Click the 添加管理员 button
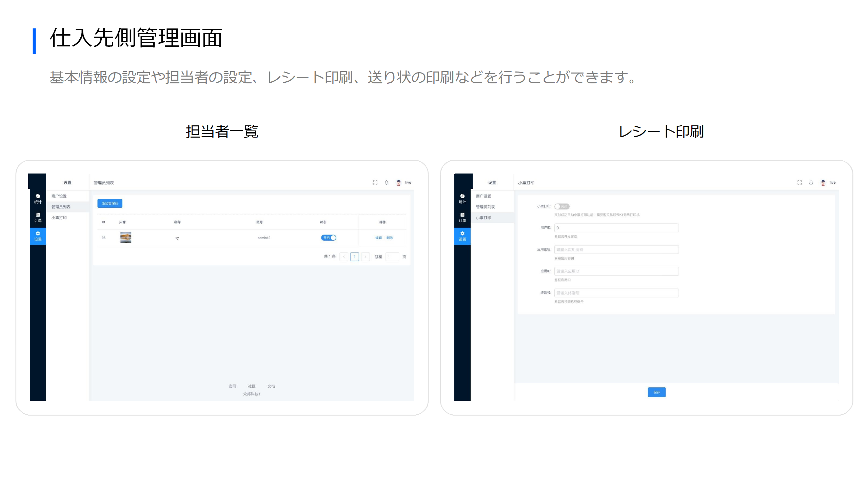 pyautogui.click(x=110, y=203)
